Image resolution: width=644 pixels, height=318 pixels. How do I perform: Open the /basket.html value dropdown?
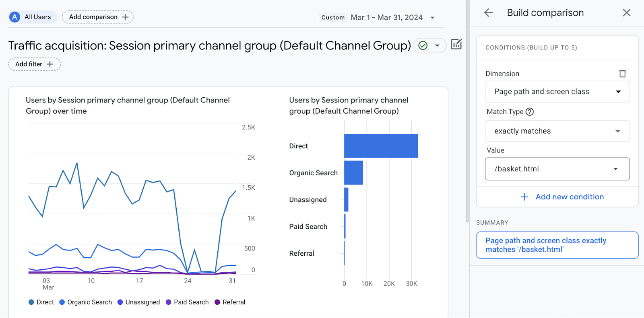(557, 169)
